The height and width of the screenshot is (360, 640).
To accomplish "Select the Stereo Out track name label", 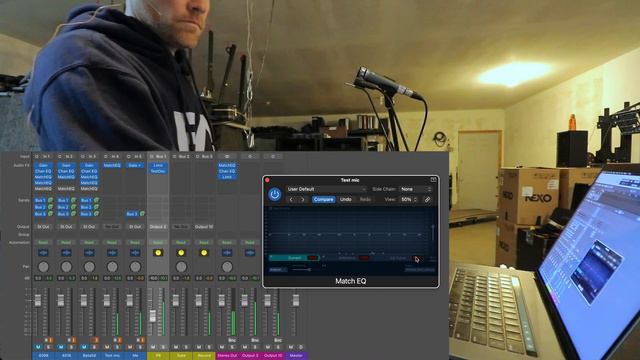I will (227, 356).
